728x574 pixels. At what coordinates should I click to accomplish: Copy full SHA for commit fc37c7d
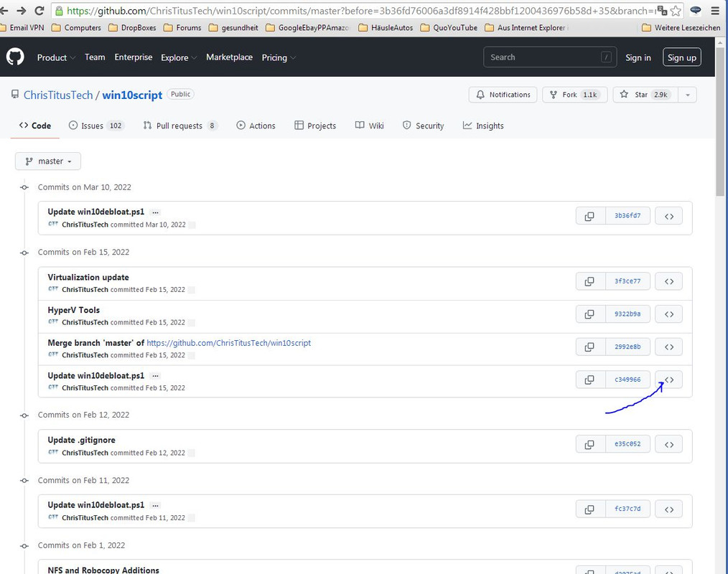pos(590,509)
